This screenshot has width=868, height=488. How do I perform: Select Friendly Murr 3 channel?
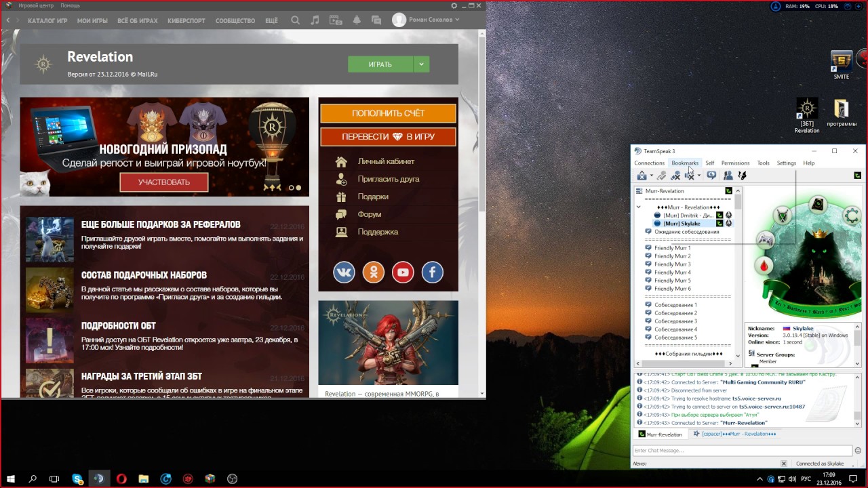672,264
